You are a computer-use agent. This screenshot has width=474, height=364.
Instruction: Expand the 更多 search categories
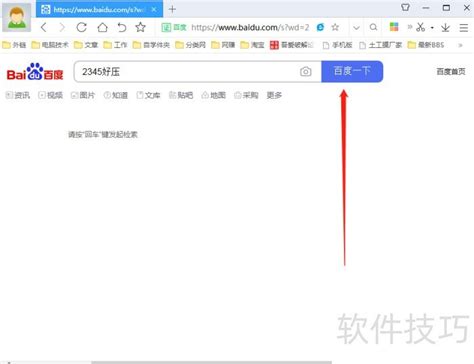point(274,95)
